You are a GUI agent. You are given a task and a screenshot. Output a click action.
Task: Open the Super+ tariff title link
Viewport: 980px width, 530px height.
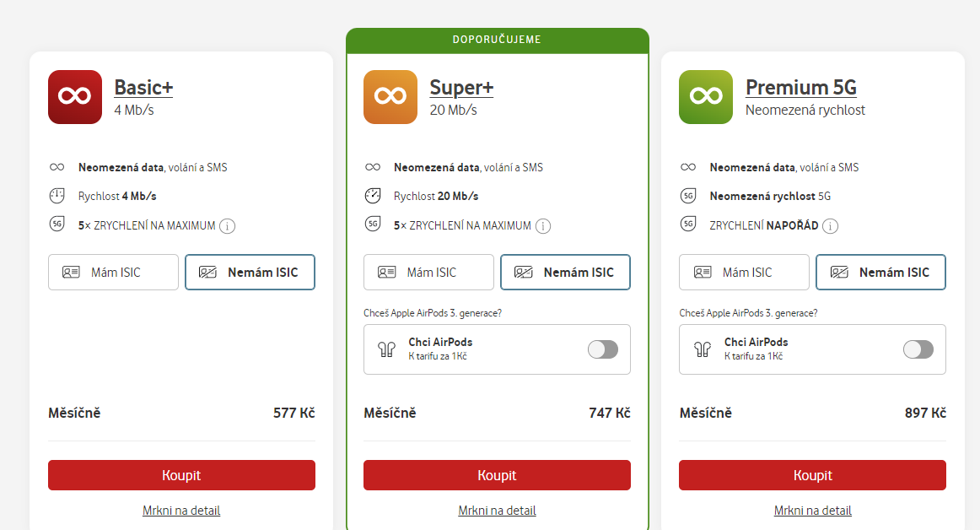[461, 88]
